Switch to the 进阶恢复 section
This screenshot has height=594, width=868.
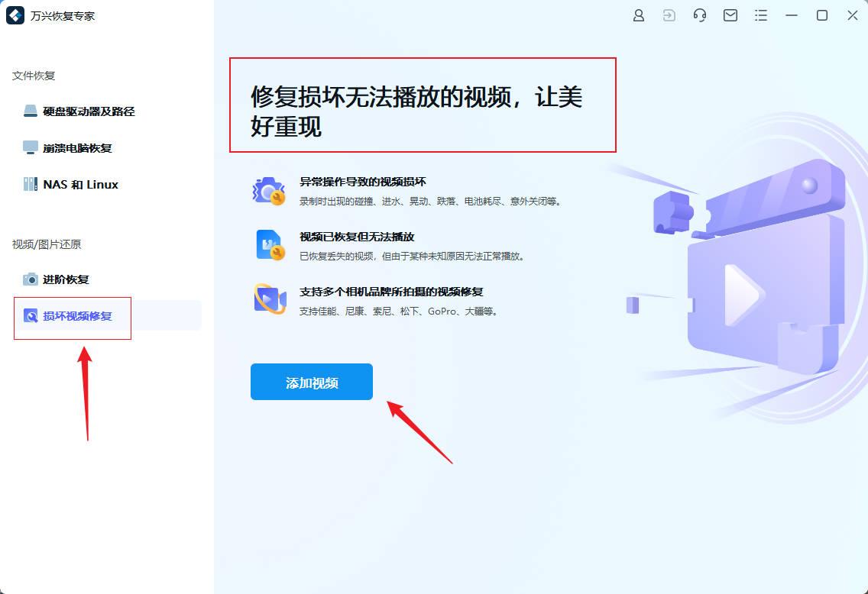point(64,279)
